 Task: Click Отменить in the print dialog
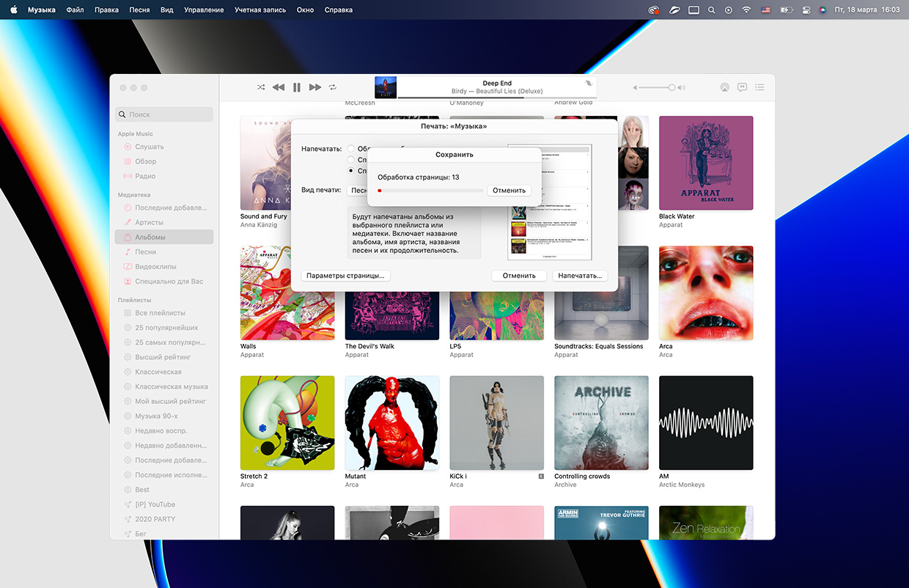[x=519, y=276]
